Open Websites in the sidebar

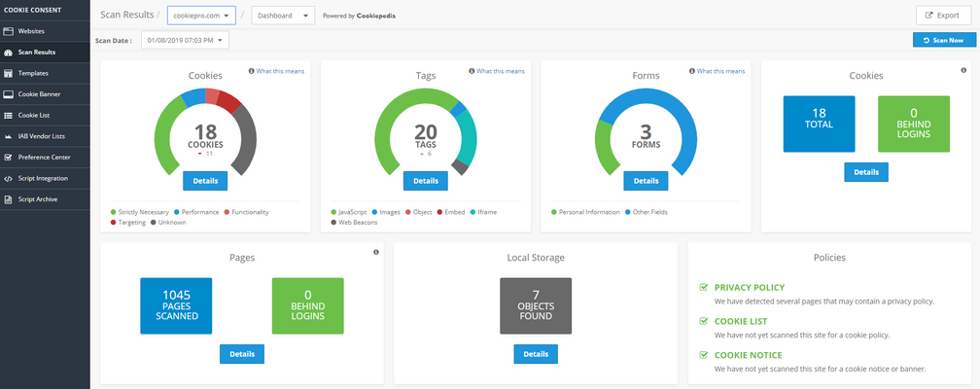pos(45,31)
